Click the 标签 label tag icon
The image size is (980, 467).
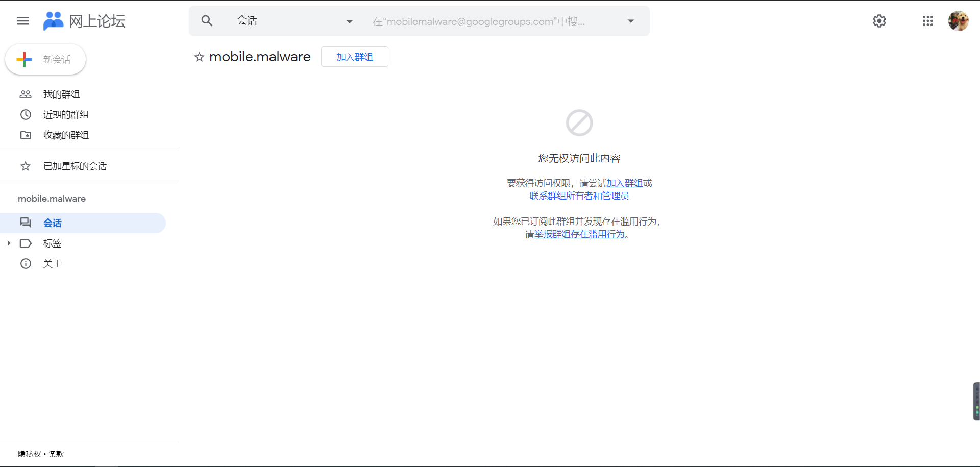[x=26, y=243]
